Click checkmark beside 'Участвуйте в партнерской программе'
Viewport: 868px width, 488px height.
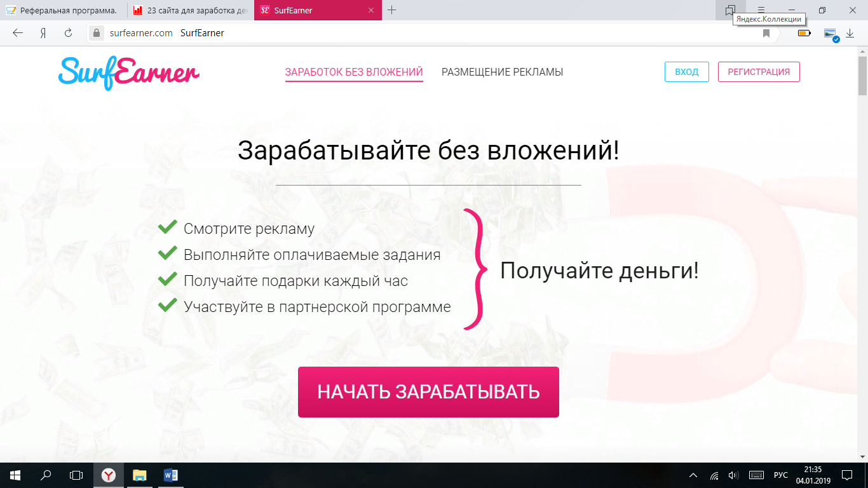click(x=167, y=305)
